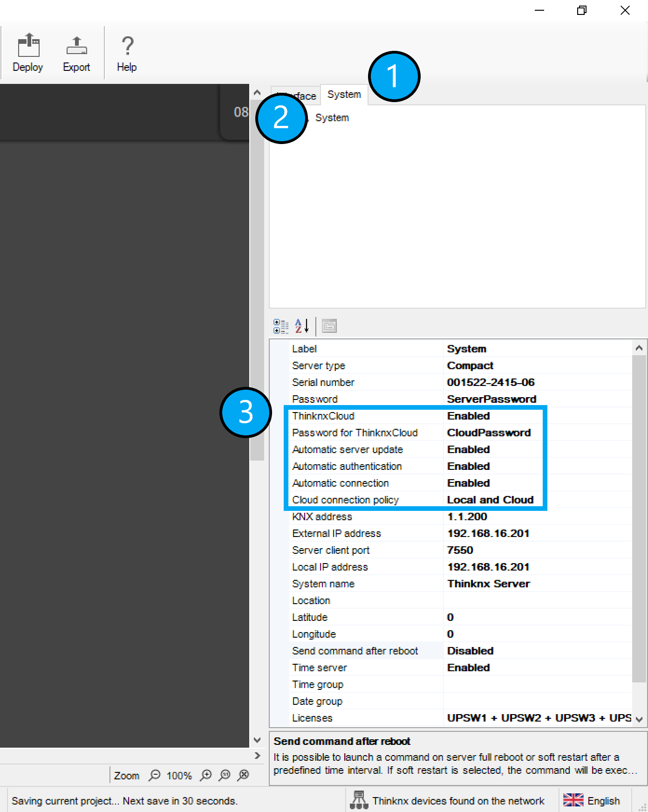This screenshot has width=648, height=812.
Task: Reset zoom with the 1:1 magnifier icon
Action: pyautogui.click(x=225, y=775)
